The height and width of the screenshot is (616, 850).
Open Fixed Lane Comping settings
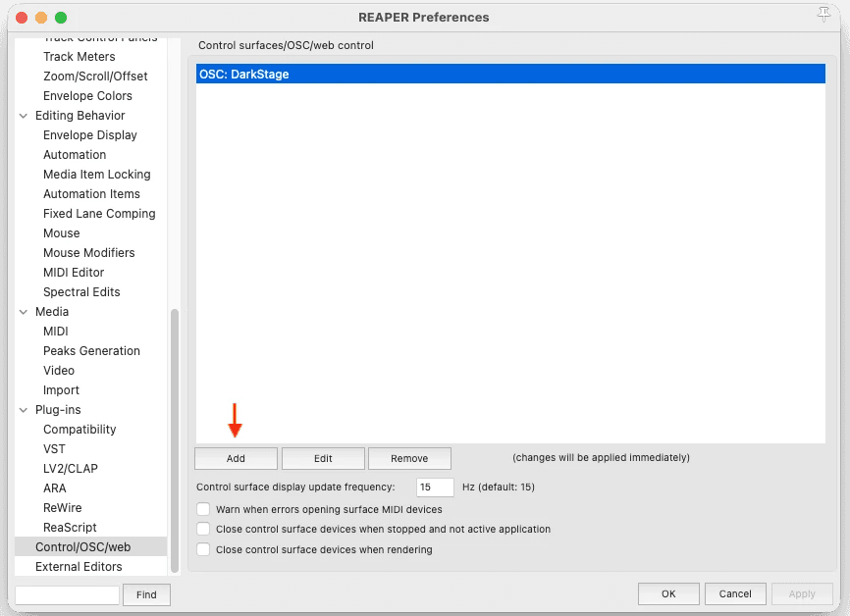pos(99,214)
